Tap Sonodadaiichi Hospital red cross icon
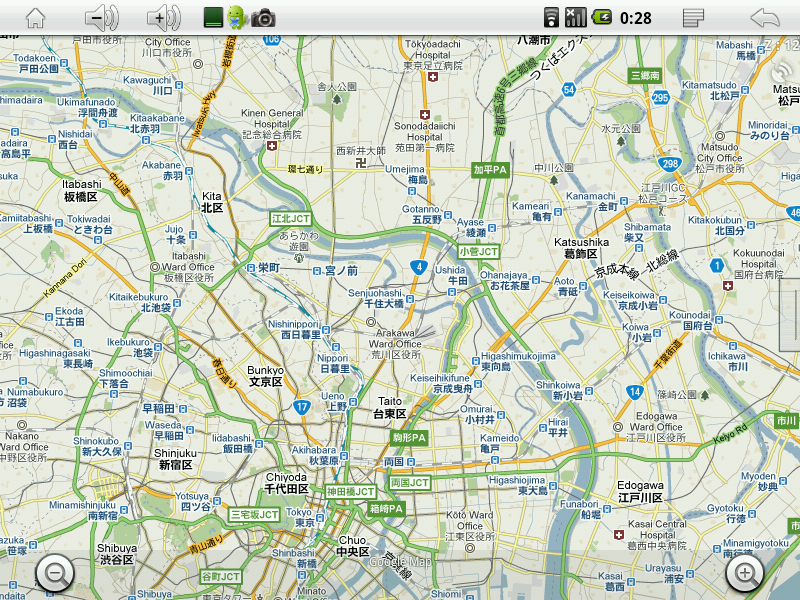Screen dimensions: 800x600 tap(424, 115)
